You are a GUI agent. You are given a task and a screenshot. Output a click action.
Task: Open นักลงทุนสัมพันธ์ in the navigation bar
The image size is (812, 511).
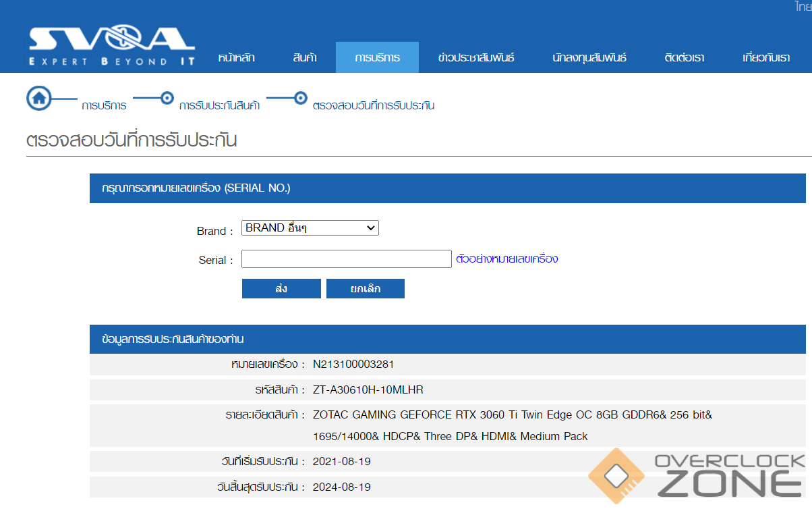coord(589,57)
